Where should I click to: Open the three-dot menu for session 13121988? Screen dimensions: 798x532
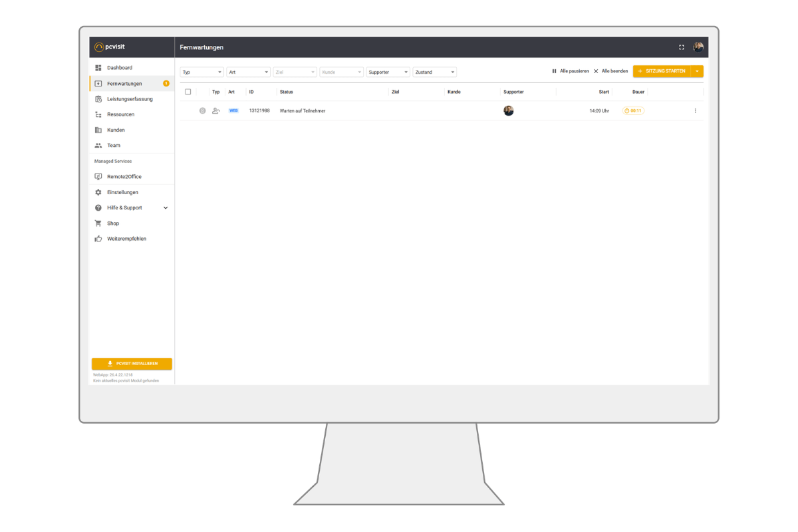pos(696,111)
